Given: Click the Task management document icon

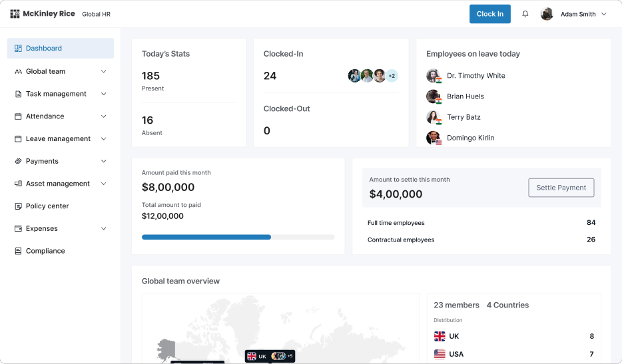Looking at the screenshot, I should (x=18, y=94).
